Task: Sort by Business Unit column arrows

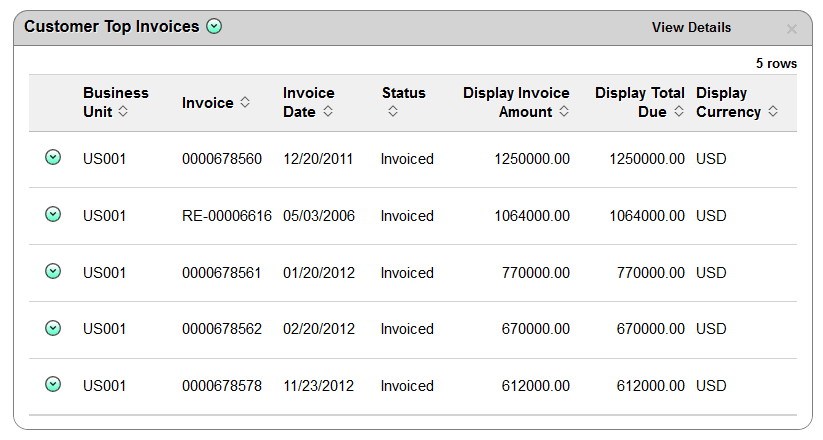Action: (123, 111)
